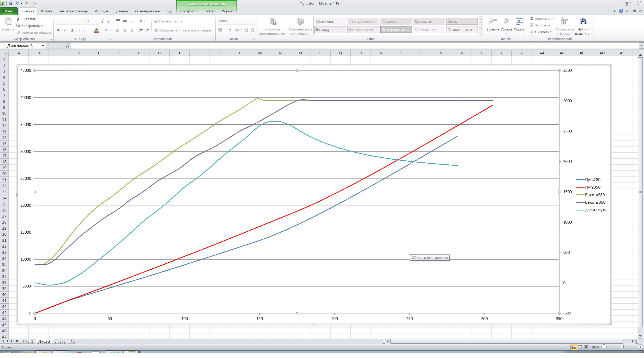The image size is (644, 358).
Task: Click the Путь350 legend entry
Action: [x=592, y=187]
